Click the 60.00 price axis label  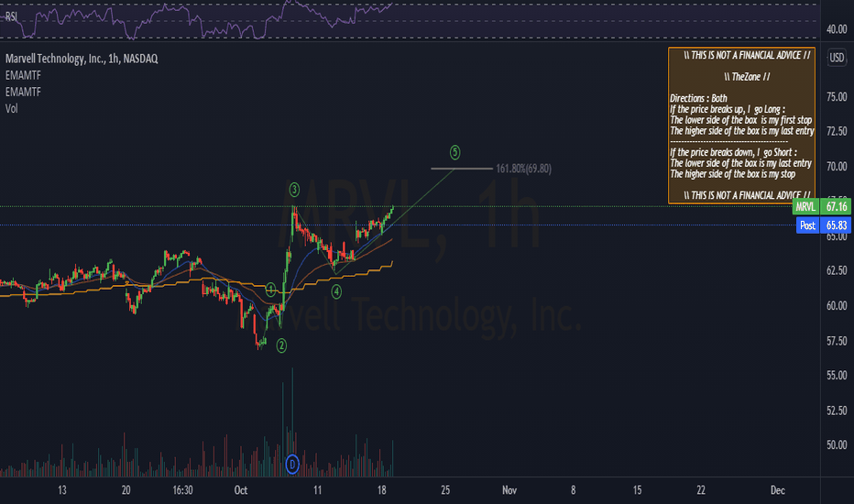(x=837, y=306)
